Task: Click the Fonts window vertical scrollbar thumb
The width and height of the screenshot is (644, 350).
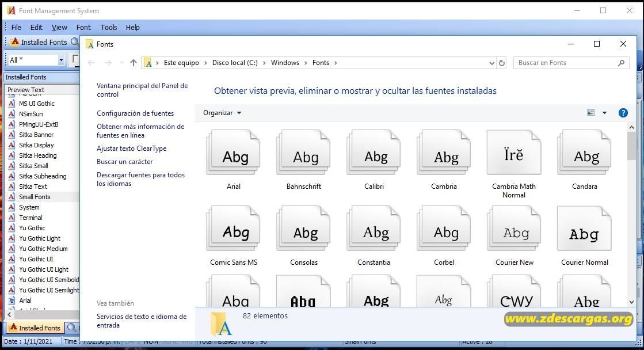Action: 632,146
